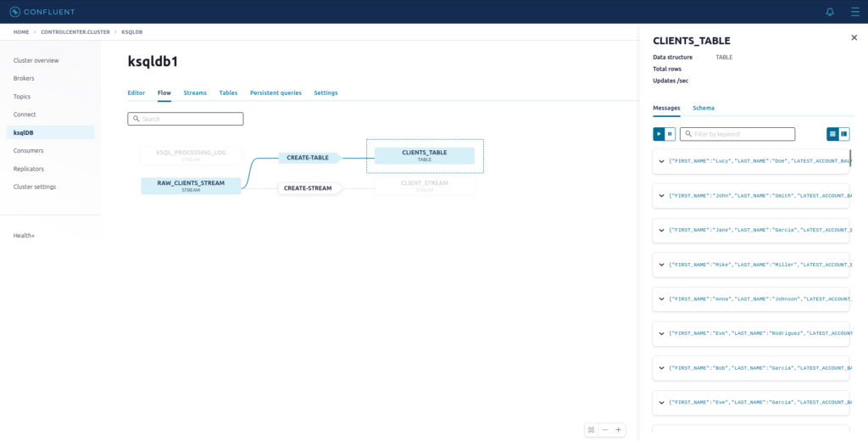Expand the John Smith message row

click(661, 196)
